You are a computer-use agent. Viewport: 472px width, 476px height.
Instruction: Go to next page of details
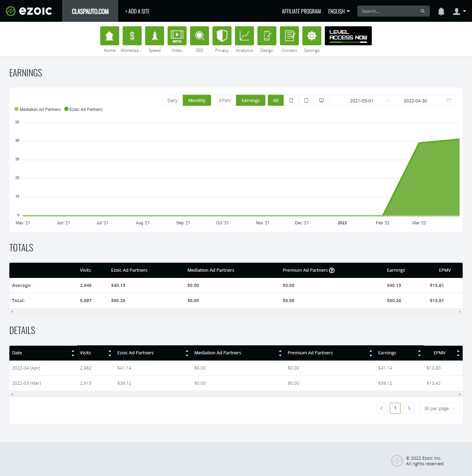[x=409, y=408]
